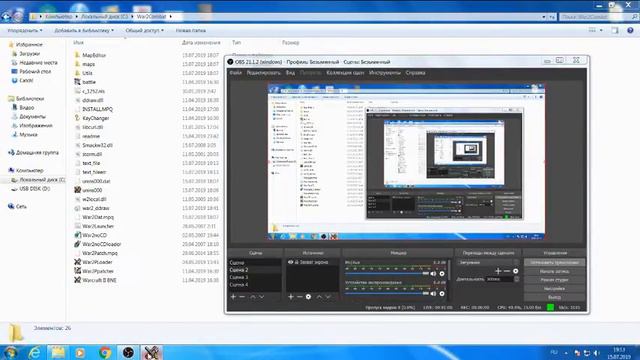Open USB DISK (D:) in navigation pane
The image size is (640, 360).
point(35,189)
